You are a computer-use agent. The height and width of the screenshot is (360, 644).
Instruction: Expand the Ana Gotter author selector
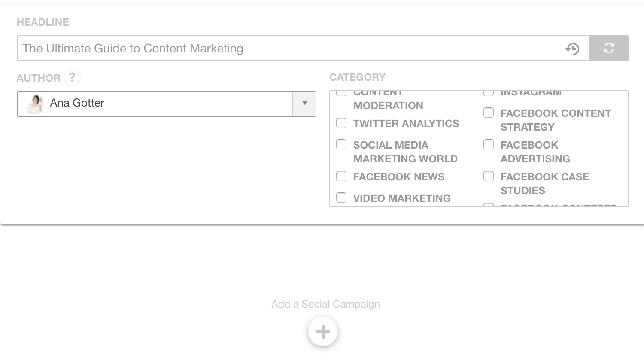pyautogui.click(x=155, y=104)
